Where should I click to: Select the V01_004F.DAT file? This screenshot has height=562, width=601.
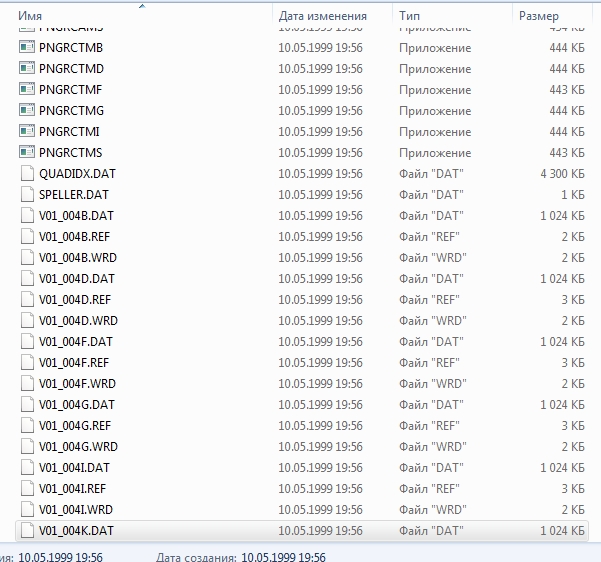click(76, 342)
